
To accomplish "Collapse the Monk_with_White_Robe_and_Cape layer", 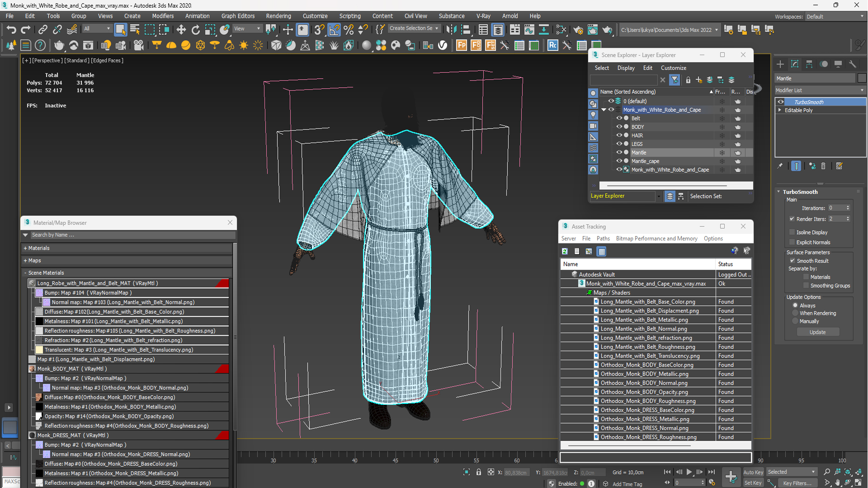I will [604, 110].
